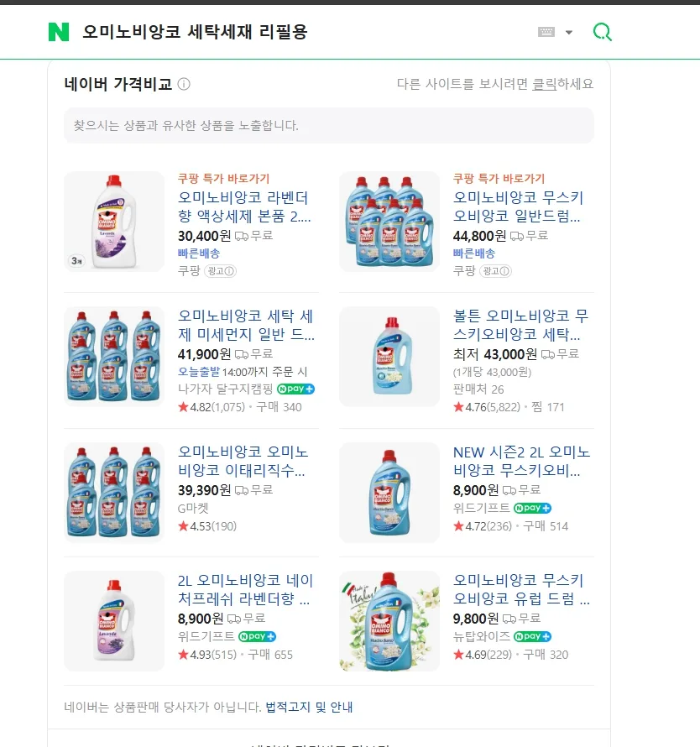Click Npay plus badge beside 뉴탑와이즈

[532, 636]
